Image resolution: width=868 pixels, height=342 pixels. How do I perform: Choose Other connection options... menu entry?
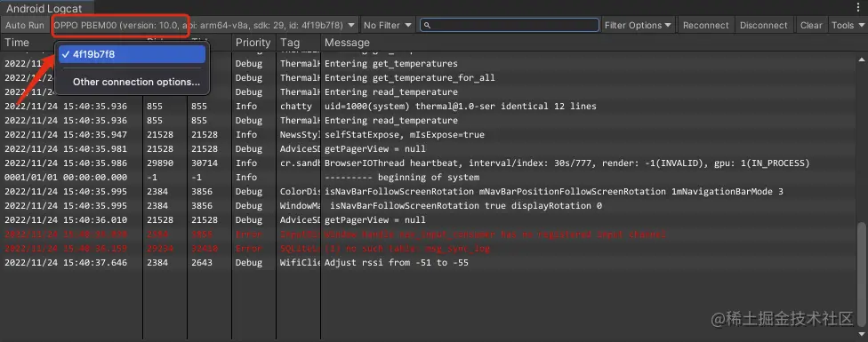[136, 82]
